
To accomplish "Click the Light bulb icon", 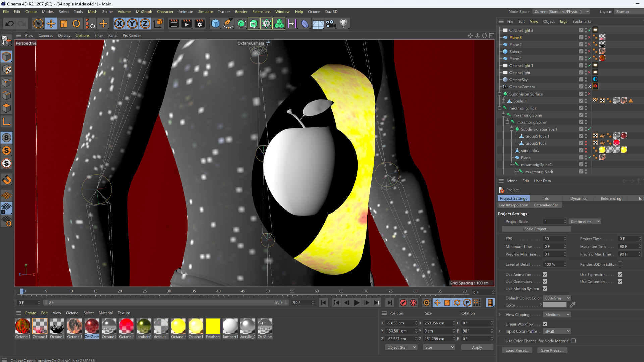I will pos(343,24).
